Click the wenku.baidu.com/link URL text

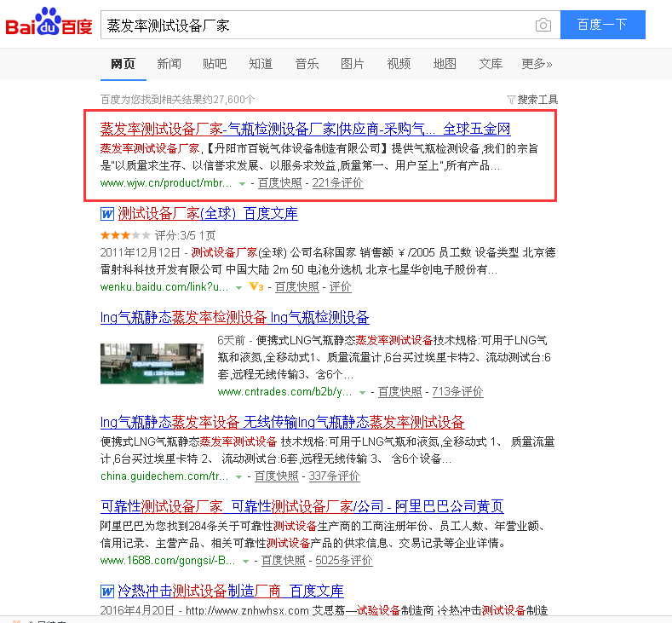point(164,287)
